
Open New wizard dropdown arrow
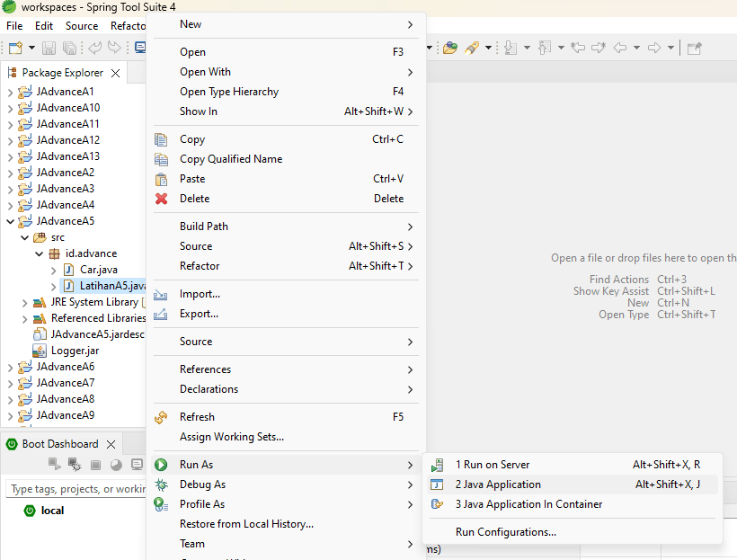pyautogui.click(x=31, y=48)
